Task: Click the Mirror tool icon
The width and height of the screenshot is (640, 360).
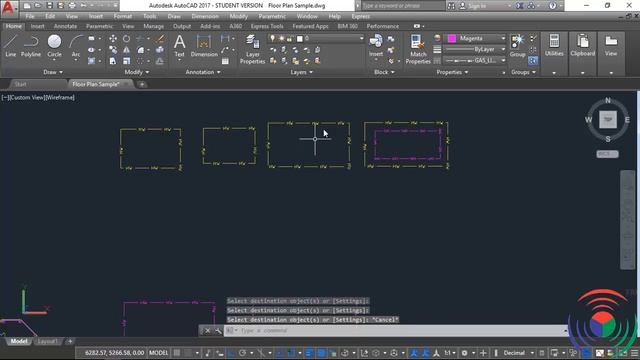Action: coord(127,50)
